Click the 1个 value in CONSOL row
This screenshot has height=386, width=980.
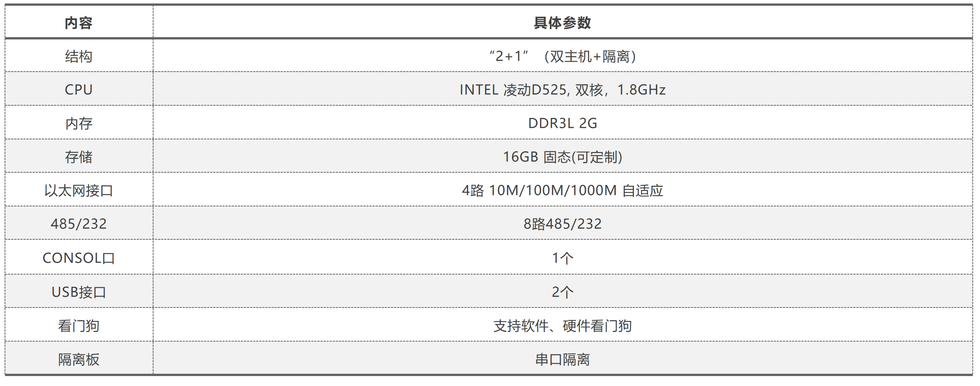[x=562, y=258]
